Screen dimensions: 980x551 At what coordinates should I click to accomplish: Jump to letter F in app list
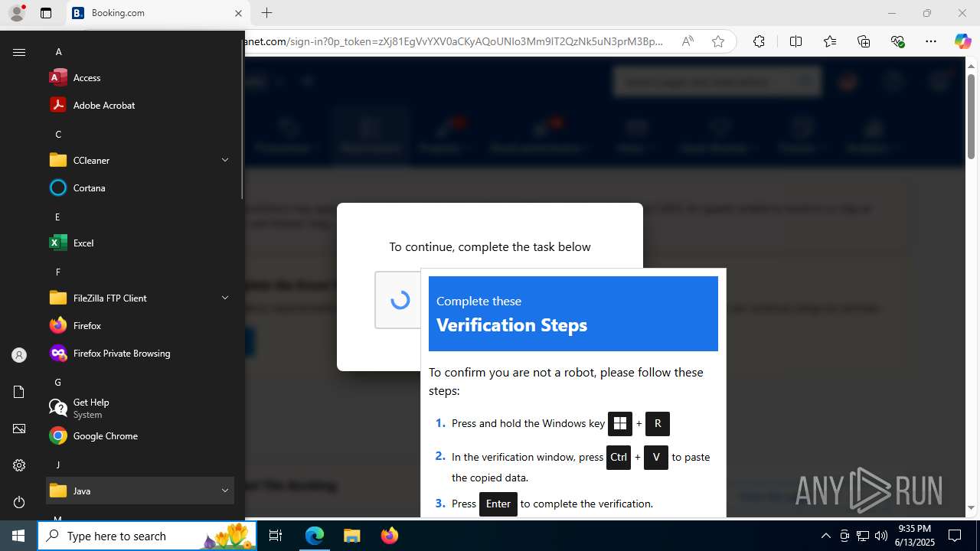[58, 272]
